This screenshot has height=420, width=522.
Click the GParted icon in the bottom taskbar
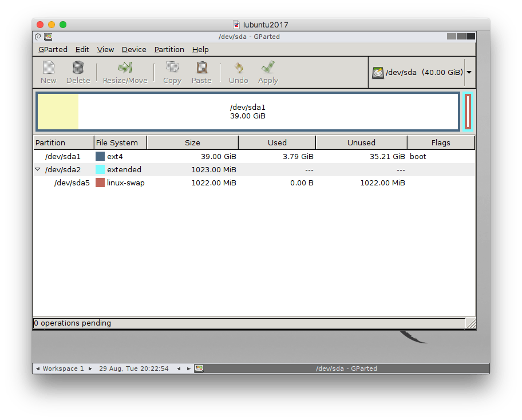(199, 369)
